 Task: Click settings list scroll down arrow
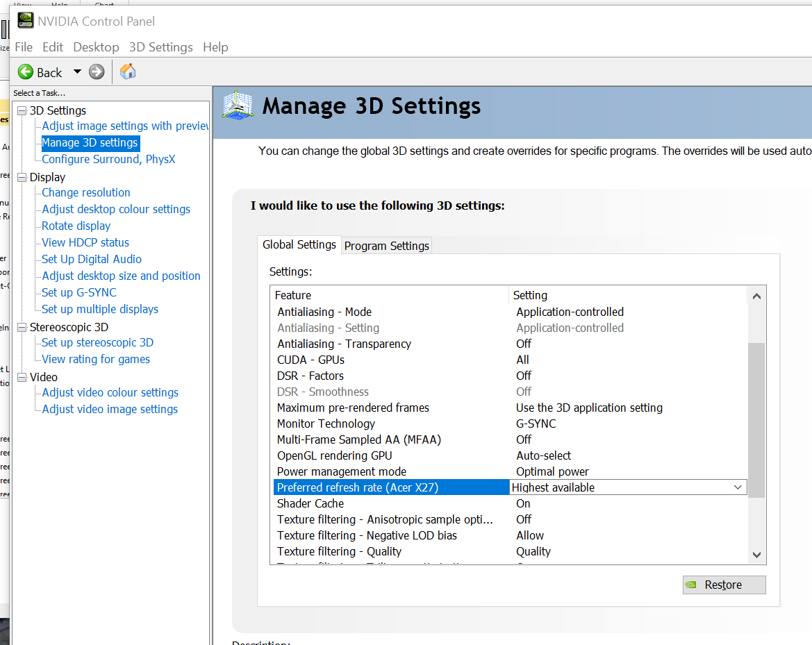pos(756,555)
